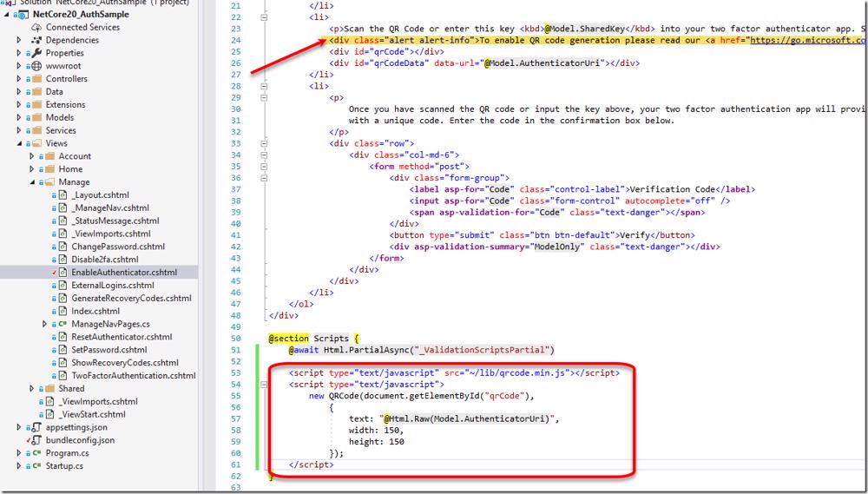Collapse code outlining at line 22
868x494 pixels.
click(264, 17)
